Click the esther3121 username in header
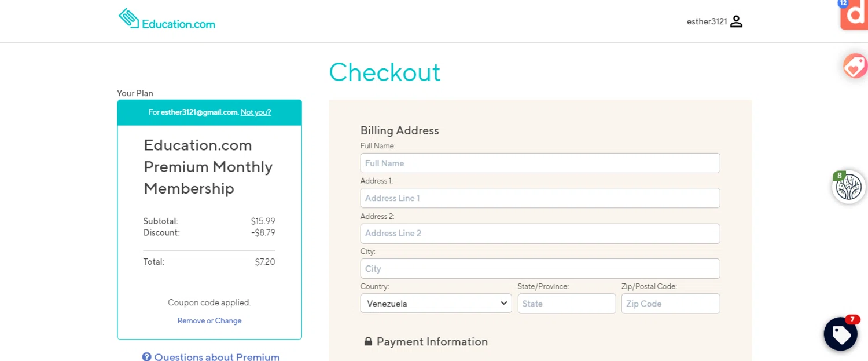 [707, 22]
